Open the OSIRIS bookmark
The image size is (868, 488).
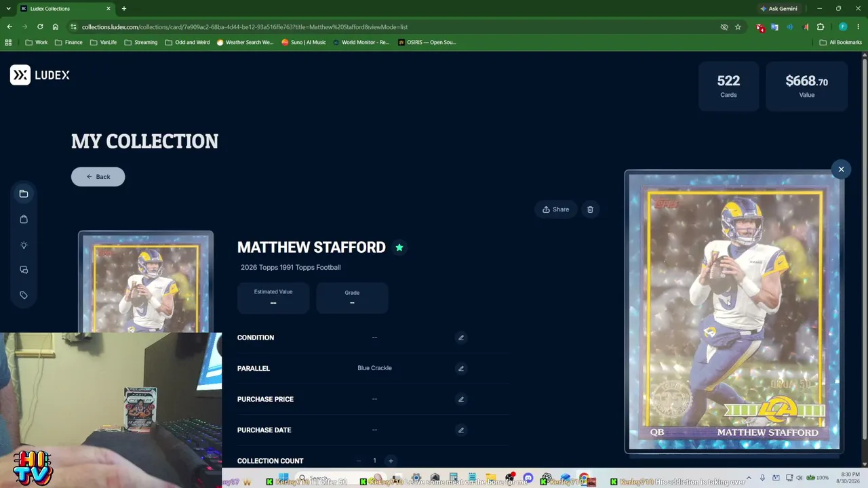click(427, 42)
